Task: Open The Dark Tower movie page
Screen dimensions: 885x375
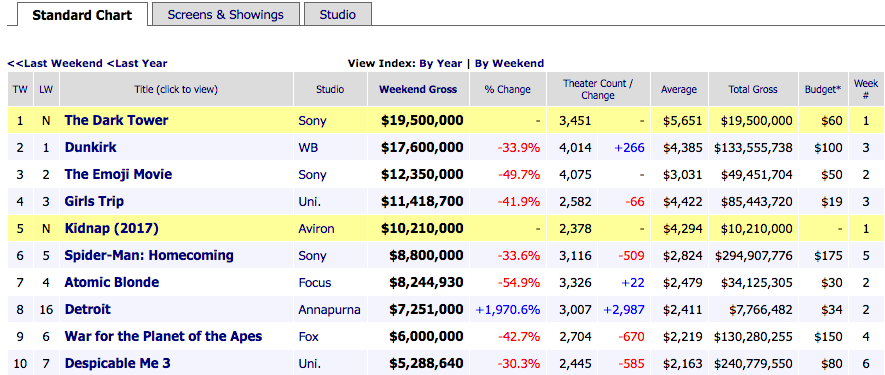Action: pos(116,120)
